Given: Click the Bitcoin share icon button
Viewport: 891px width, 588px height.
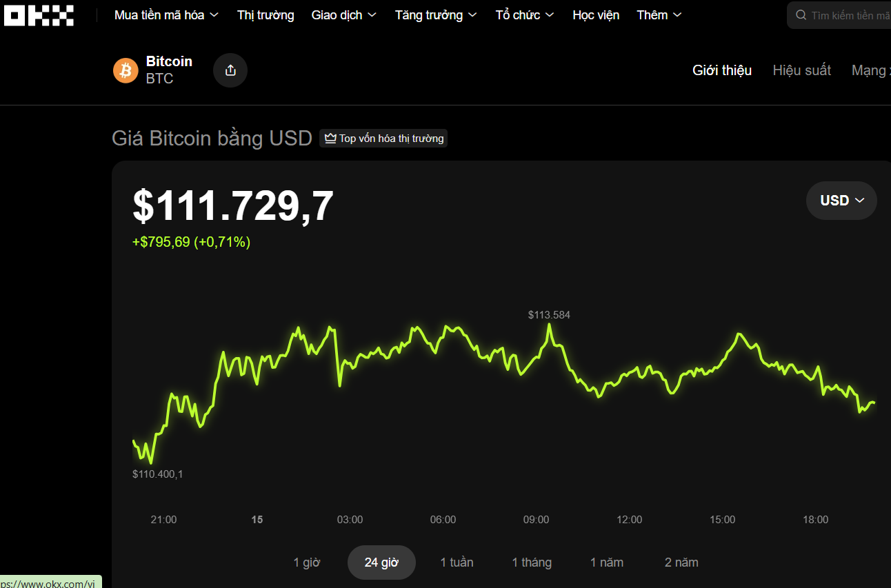Looking at the screenshot, I should pos(230,70).
